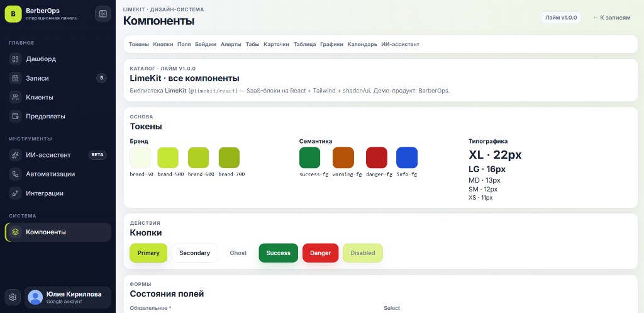Jump to Карточки anchor tab

277,44
